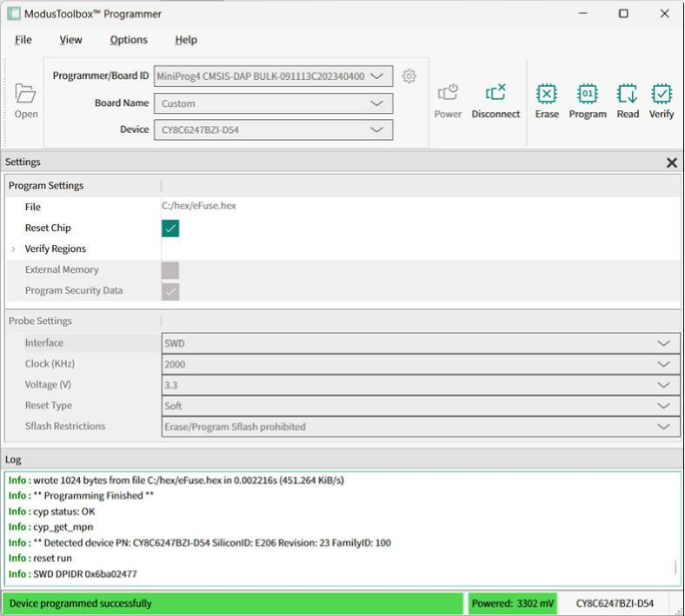The width and height of the screenshot is (685, 616).
Task: Toggle the Program Security Data checkbox
Action: (170, 291)
